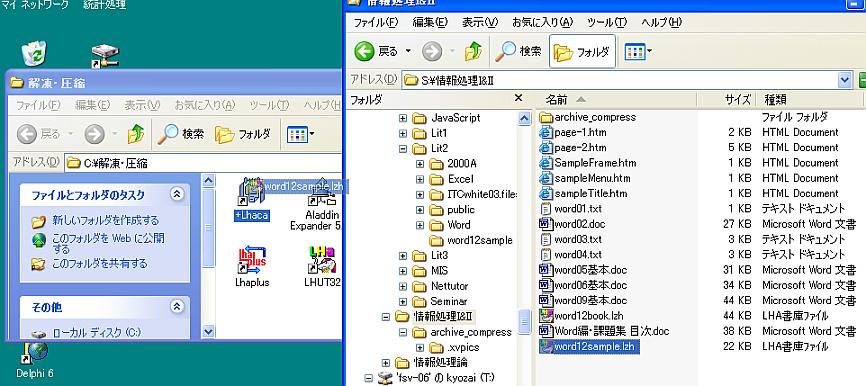This screenshot has width=866, height=386.
Task: Expand the .xvpics folder node
Action: (420, 347)
